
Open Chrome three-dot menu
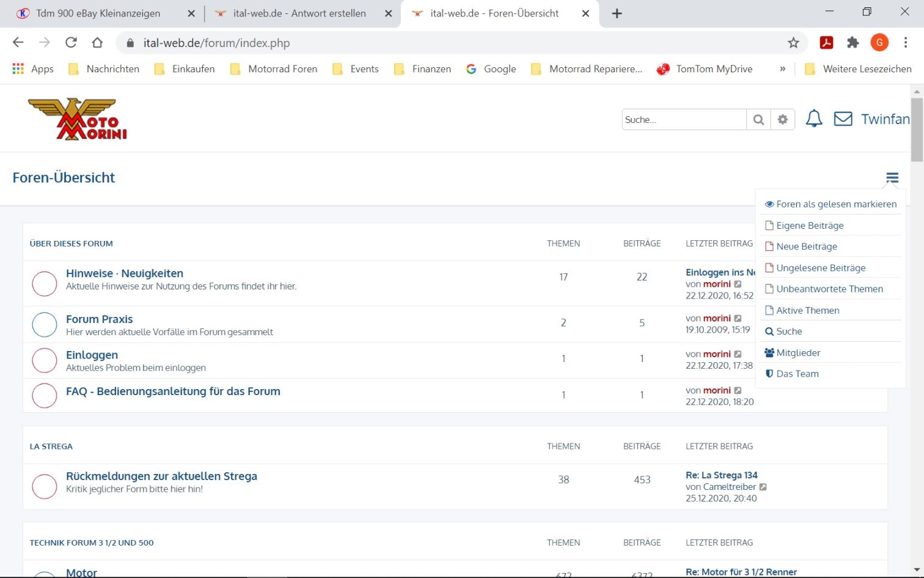coord(906,42)
